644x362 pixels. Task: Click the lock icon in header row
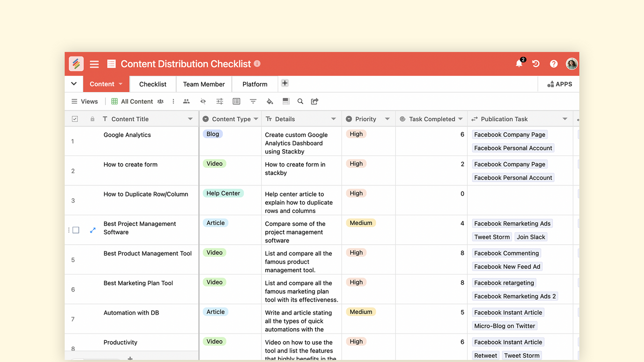click(x=92, y=119)
